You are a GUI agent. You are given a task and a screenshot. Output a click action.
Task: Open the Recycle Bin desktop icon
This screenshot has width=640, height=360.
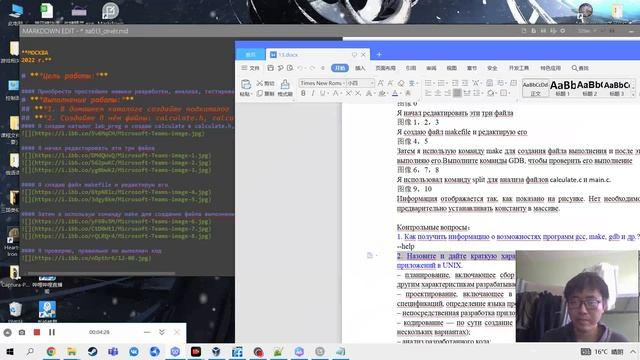(x=15, y=311)
